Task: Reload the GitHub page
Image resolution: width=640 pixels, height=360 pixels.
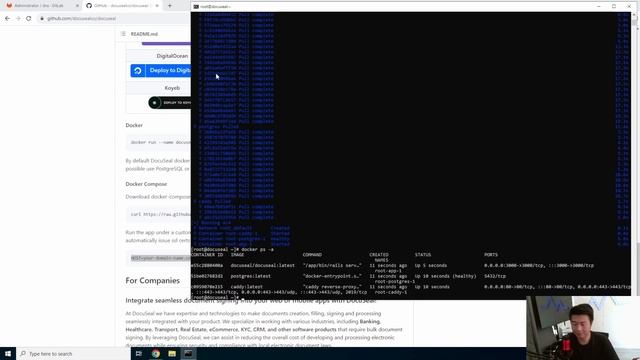Action: click(x=29, y=18)
